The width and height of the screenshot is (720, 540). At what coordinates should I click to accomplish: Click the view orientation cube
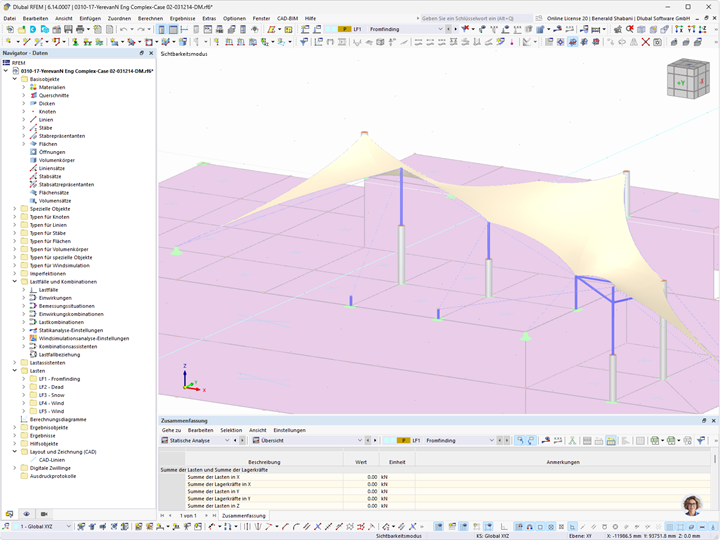tap(688, 79)
